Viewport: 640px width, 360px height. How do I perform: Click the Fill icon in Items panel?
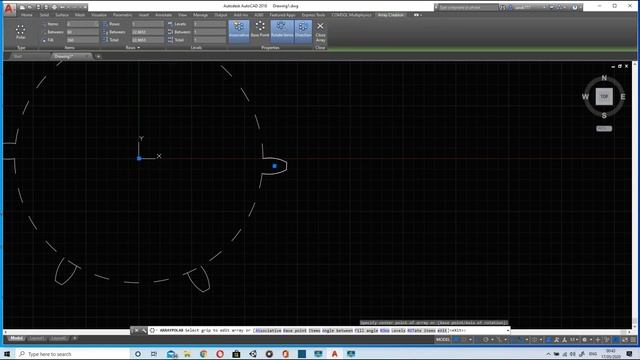point(44,40)
